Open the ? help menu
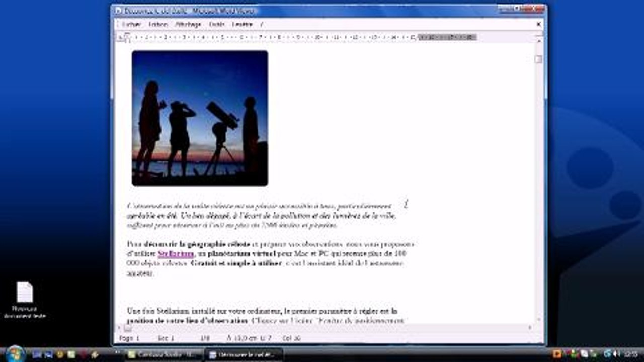This screenshot has width=644, height=362. coord(262,24)
